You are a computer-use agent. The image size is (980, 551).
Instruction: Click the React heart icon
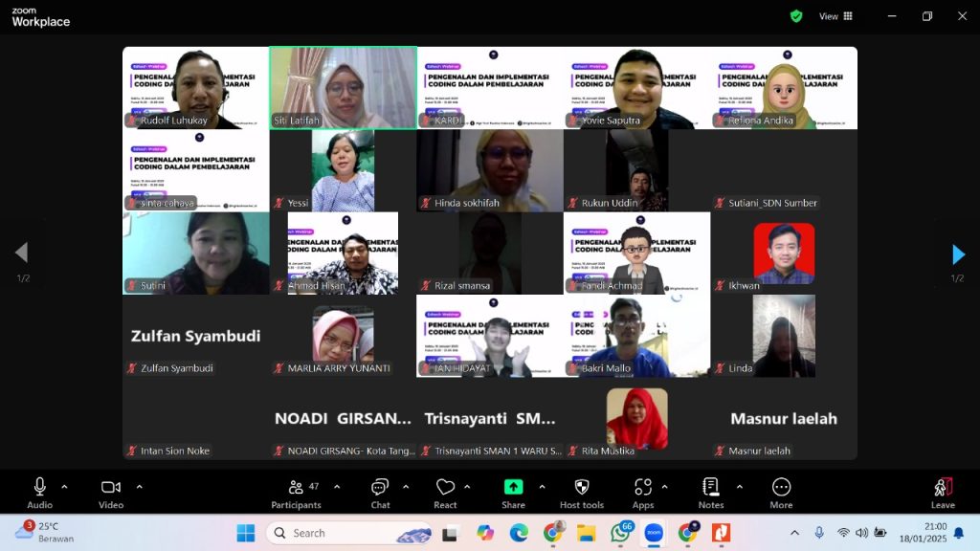coord(445,493)
